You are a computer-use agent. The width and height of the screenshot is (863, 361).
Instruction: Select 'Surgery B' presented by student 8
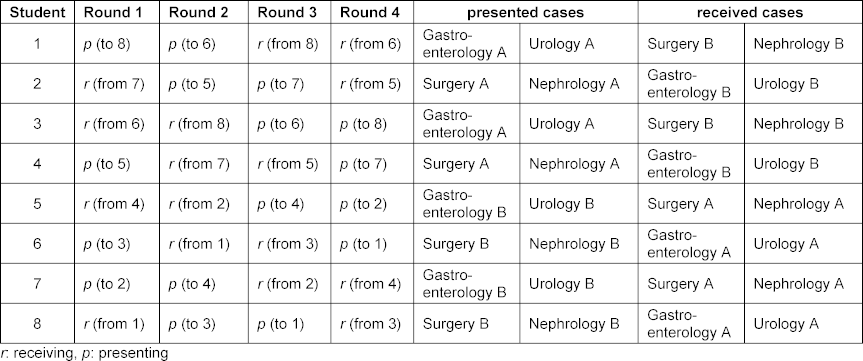point(456,324)
